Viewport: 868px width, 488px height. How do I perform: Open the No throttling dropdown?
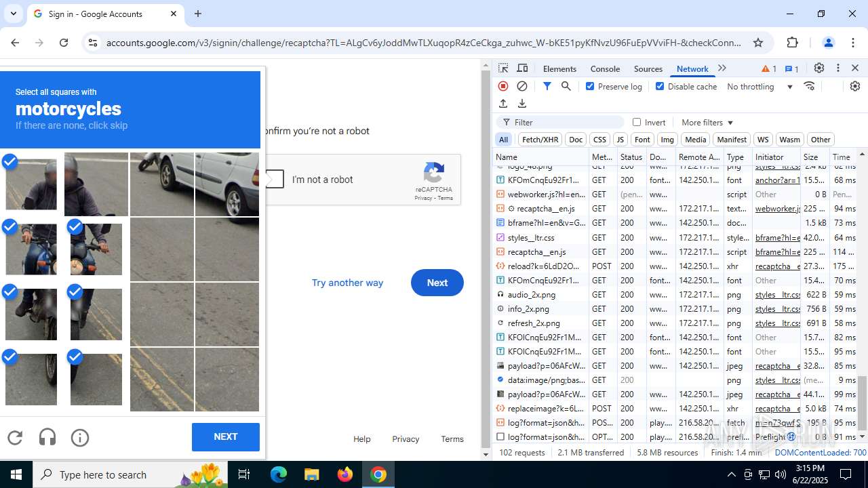[x=759, y=87]
